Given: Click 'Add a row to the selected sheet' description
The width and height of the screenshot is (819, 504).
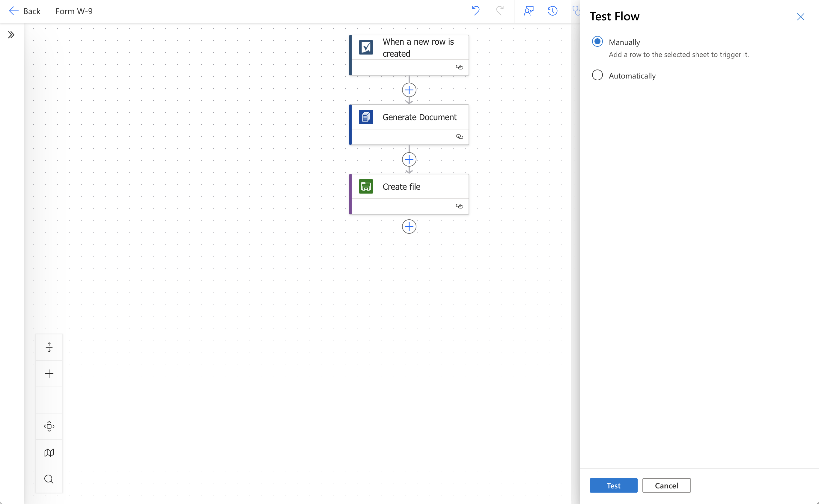Looking at the screenshot, I should (x=678, y=54).
